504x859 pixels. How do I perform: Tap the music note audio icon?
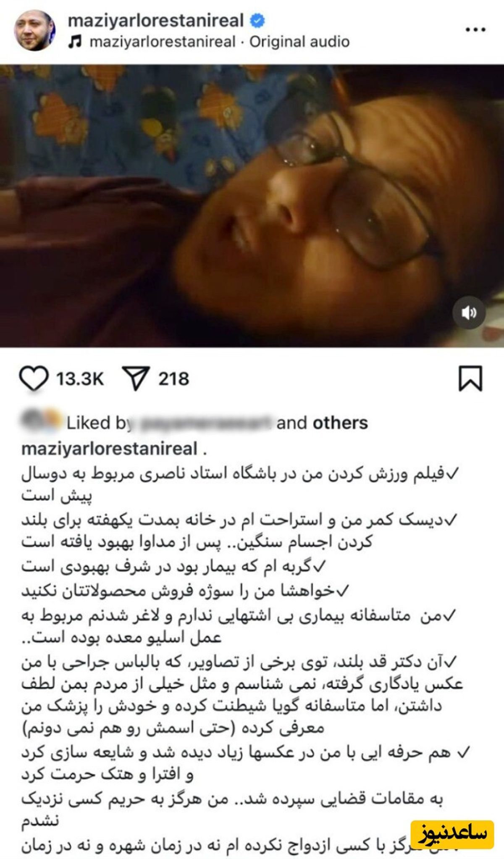point(75,42)
